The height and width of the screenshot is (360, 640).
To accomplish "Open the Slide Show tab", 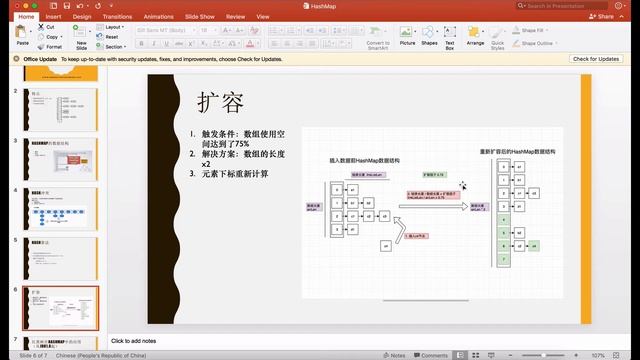I will point(200,17).
